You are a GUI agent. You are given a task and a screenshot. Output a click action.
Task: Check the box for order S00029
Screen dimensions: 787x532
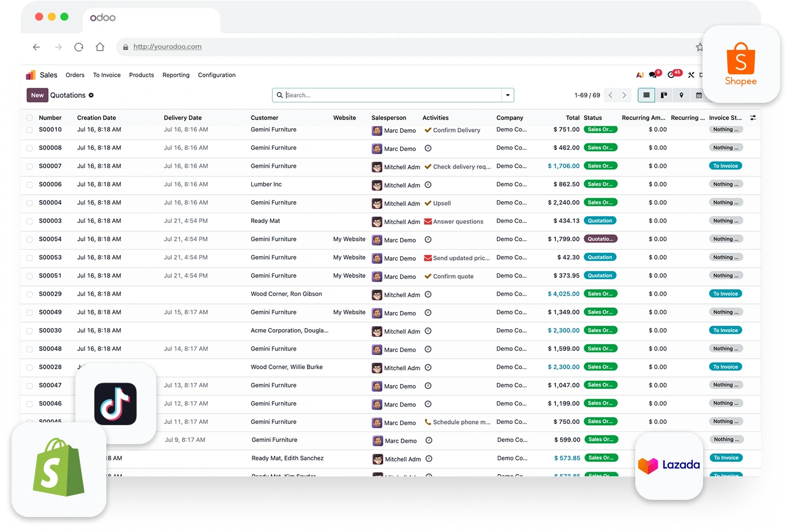click(x=30, y=294)
